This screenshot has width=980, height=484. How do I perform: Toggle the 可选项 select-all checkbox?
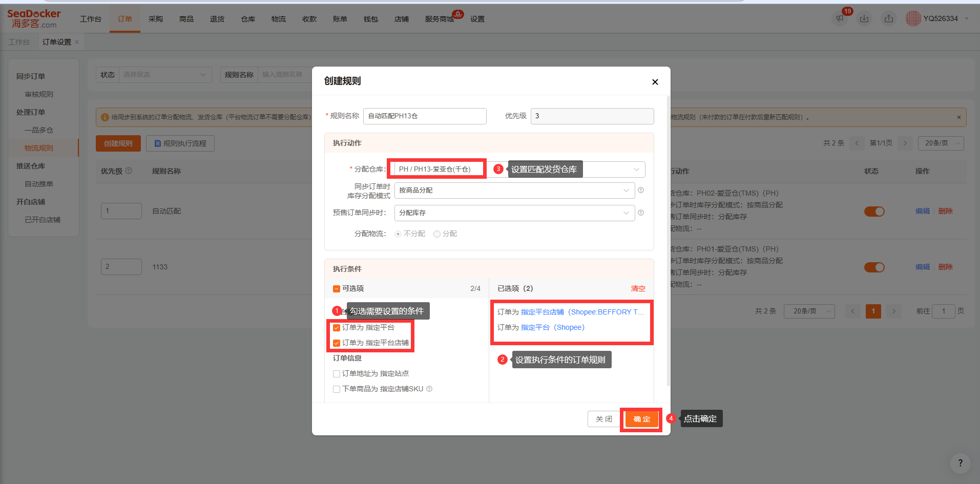(x=337, y=289)
